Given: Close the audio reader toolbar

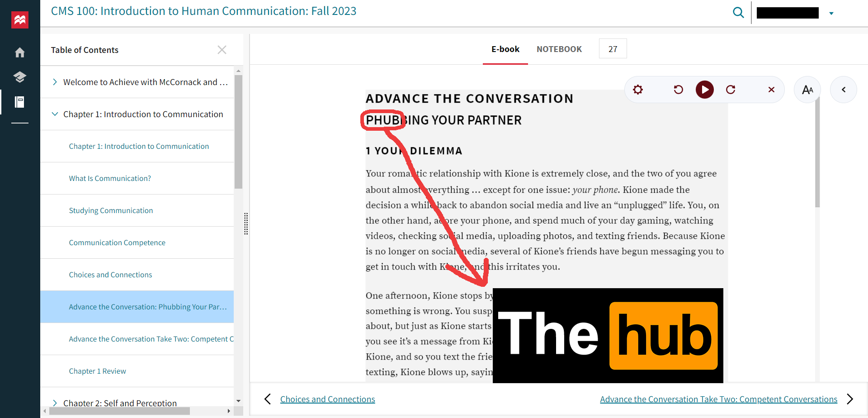Looking at the screenshot, I should 771,90.
